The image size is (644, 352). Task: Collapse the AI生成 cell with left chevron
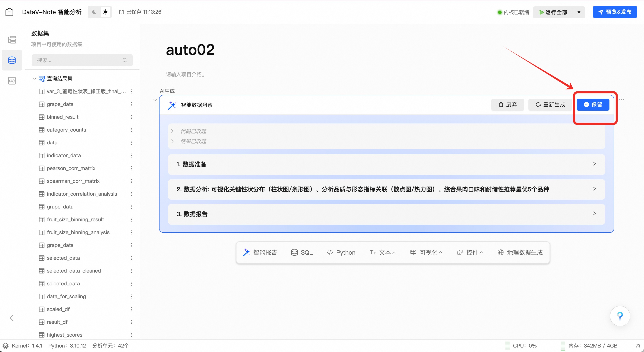[x=155, y=100]
